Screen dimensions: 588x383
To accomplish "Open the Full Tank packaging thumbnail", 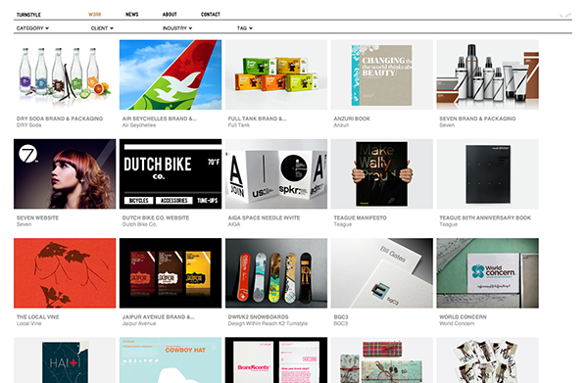I will pyautogui.click(x=276, y=74).
